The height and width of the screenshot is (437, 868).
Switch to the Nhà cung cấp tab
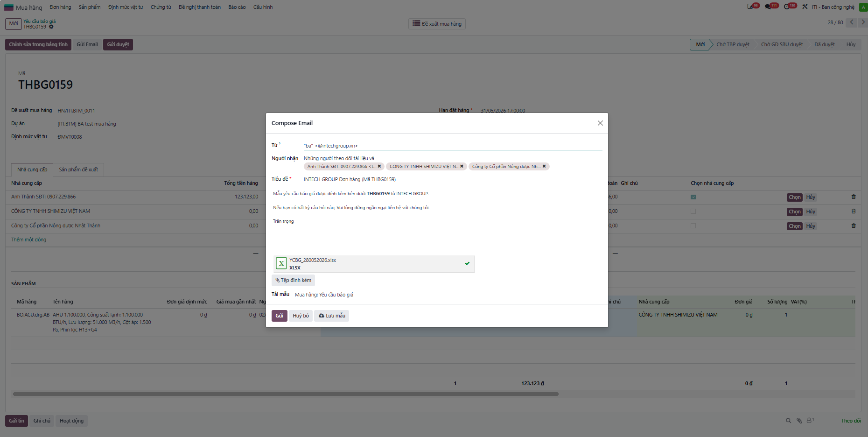[32, 169]
